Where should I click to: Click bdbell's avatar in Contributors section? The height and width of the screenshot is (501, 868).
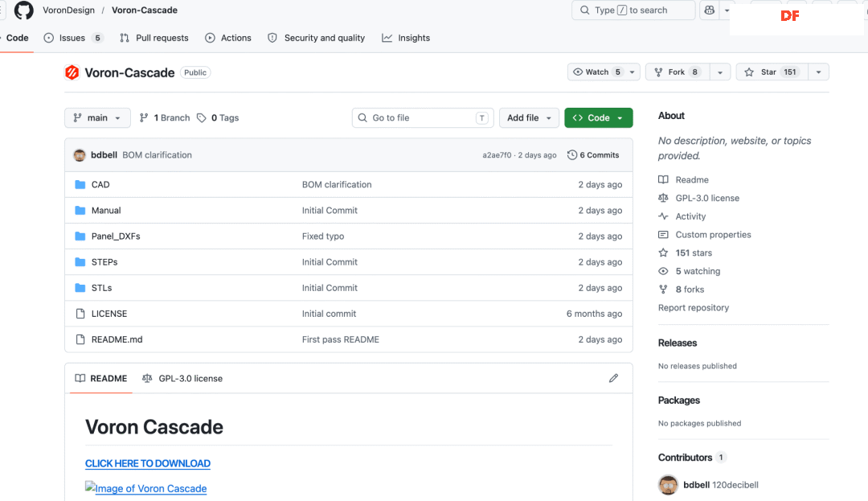tap(668, 485)
